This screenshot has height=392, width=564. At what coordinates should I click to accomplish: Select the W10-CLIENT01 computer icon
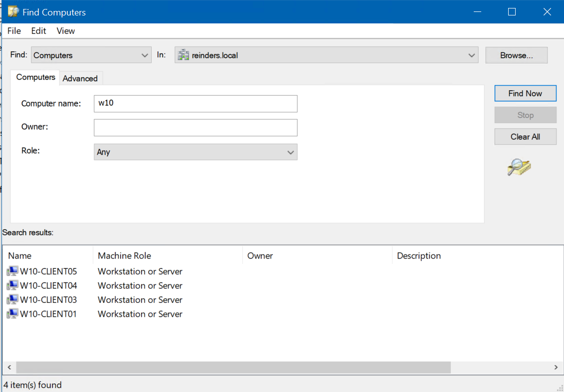pos(12,314)
